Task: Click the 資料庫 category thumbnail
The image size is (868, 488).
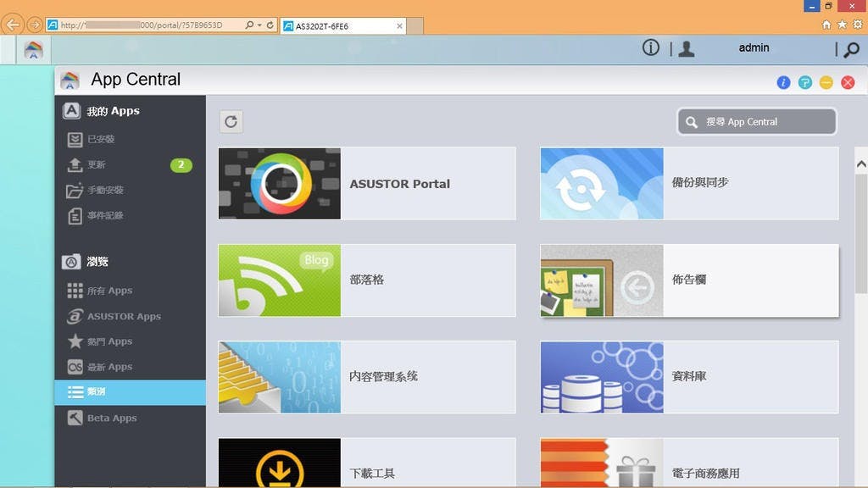Action: [x=602, y=377]
